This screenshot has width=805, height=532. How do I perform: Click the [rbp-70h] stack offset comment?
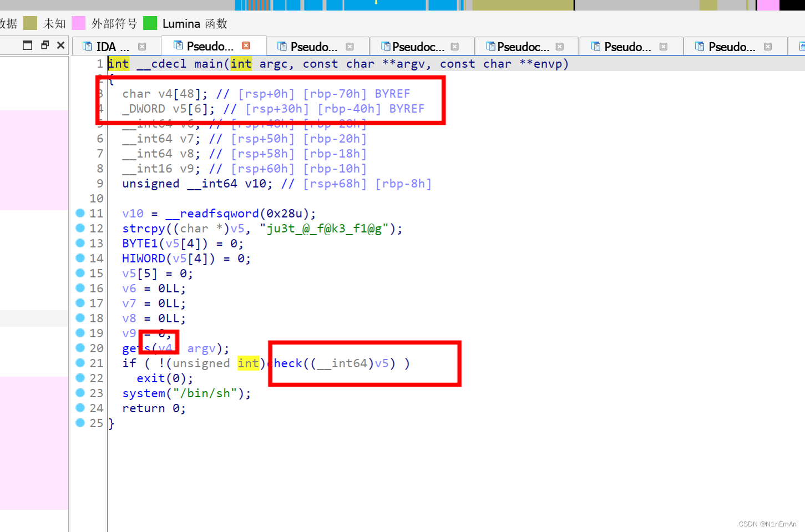tap(335, 94)
